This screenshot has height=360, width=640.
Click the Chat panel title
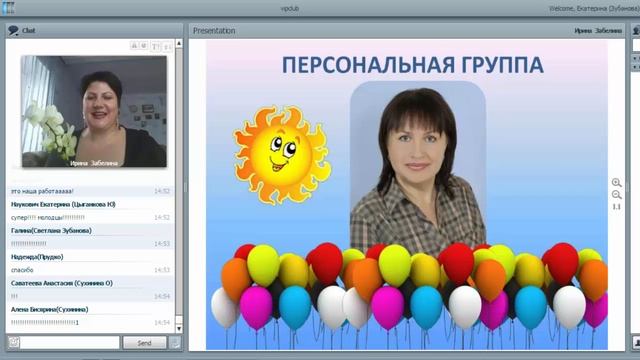pyautogui.click(x=29, y=31)
